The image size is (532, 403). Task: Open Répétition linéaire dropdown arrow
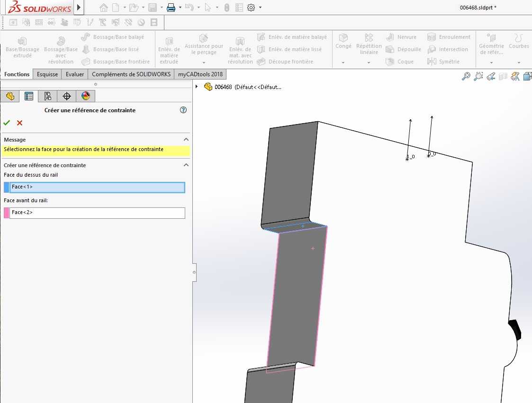point(369,63)
